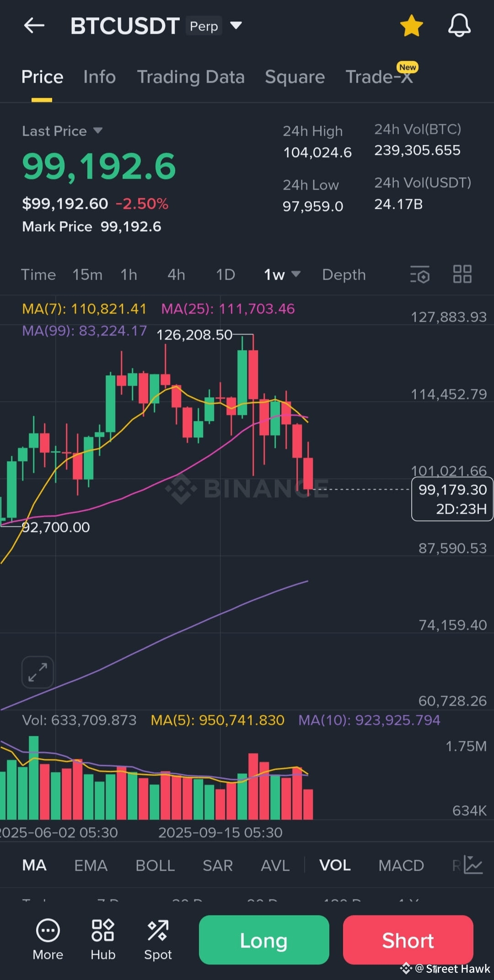Tap the volume MA(5): 950,741.830 label
The height and width of the screenshot is (980, 494).
[x=218, y=720]
